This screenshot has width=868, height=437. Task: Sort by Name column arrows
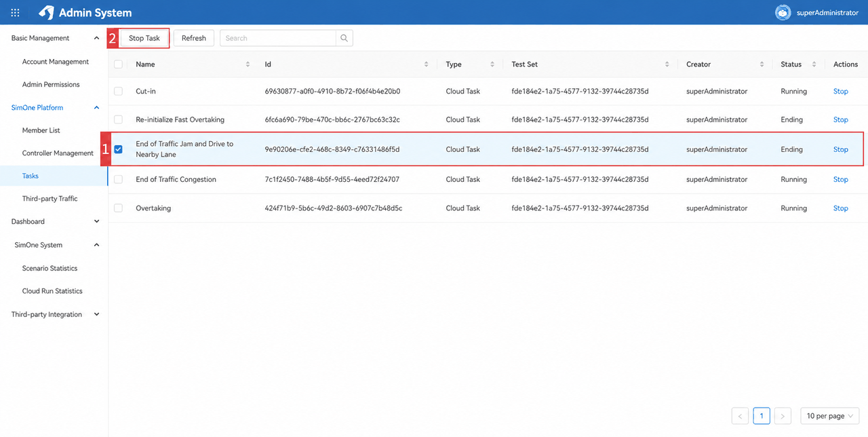[x=248, y=64]
